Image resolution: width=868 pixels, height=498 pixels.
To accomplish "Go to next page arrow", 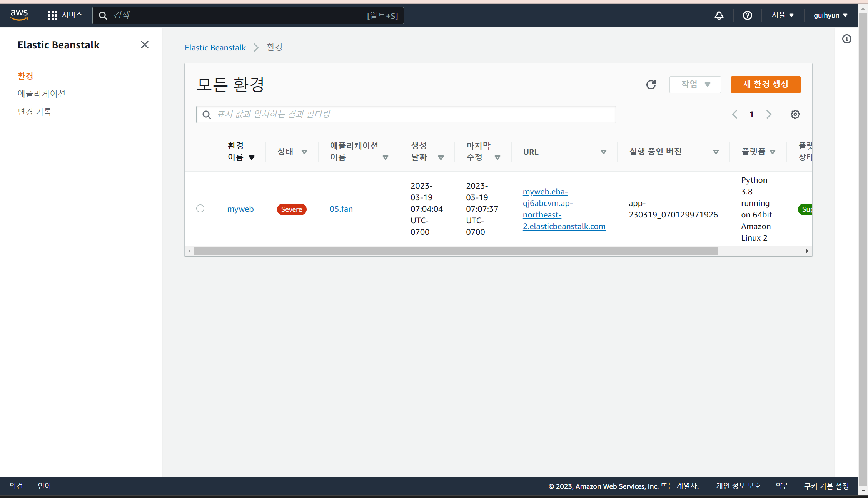I will [x=768, y=114].
